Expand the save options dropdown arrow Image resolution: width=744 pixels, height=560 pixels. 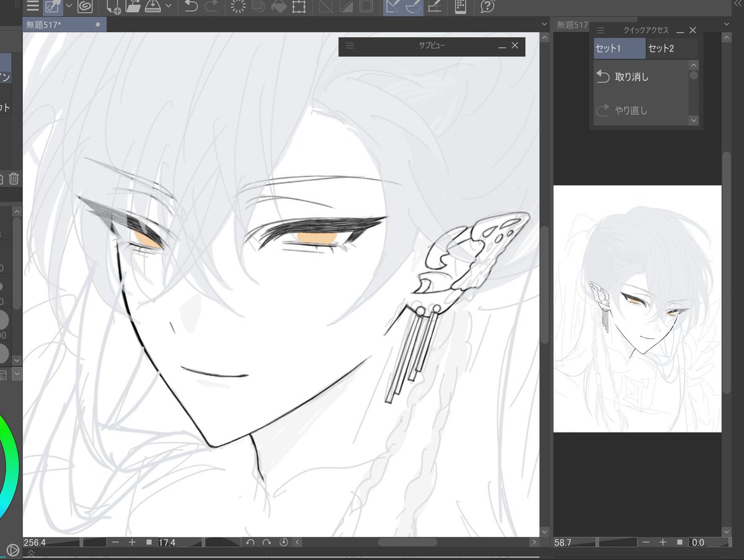tap(169, 6)
